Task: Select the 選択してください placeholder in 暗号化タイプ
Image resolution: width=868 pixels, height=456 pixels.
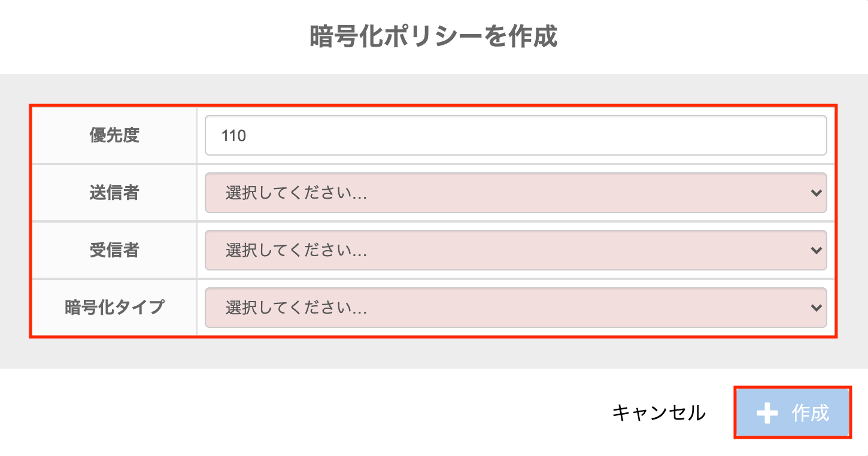Action: pyautogui.click(x=296, y=308)
